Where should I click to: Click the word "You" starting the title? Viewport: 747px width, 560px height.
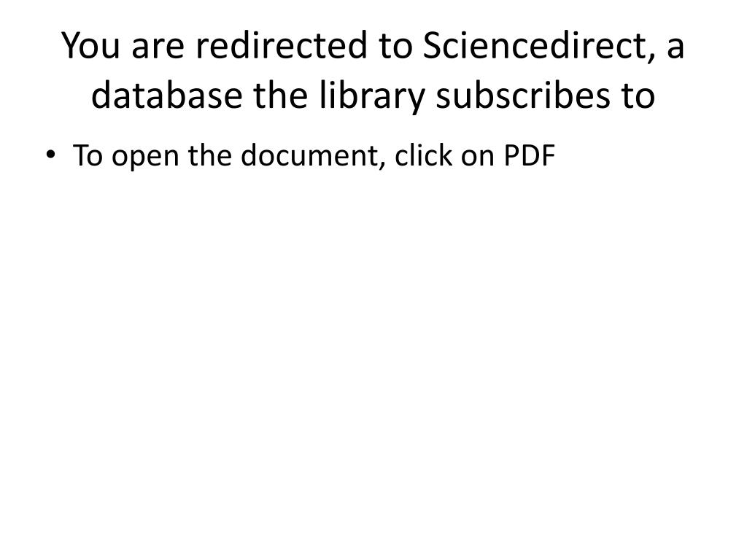coord(90,46)
